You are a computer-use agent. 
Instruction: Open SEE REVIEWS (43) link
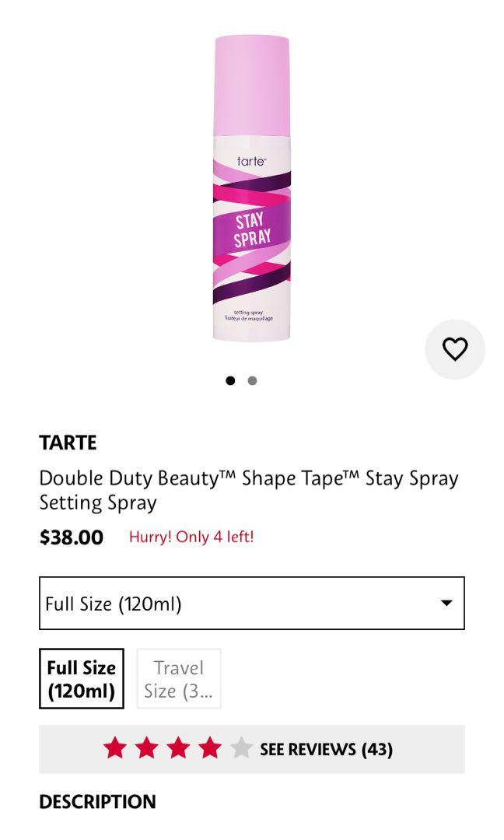[327, 750]
